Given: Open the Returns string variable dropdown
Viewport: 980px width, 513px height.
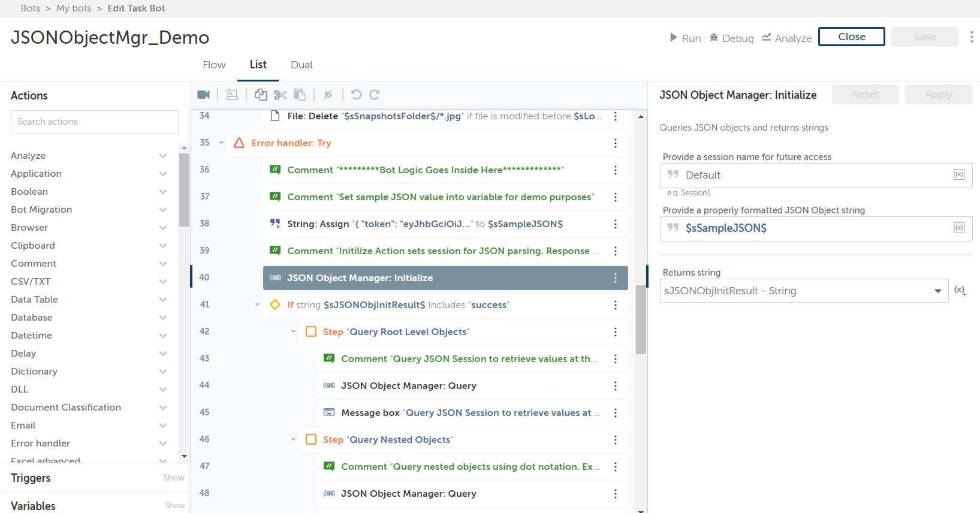Looking at the screenshot, I should (937, 291).
